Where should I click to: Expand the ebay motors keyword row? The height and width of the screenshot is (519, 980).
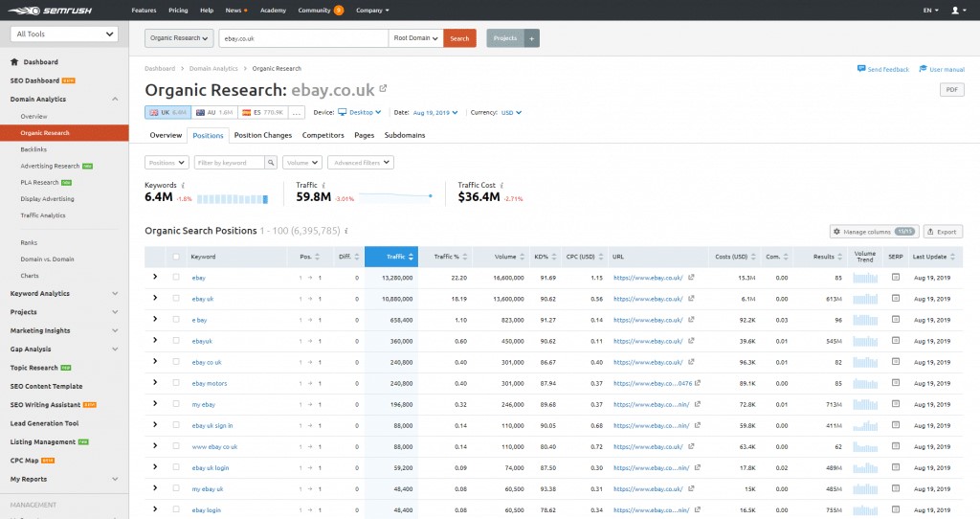155,382
